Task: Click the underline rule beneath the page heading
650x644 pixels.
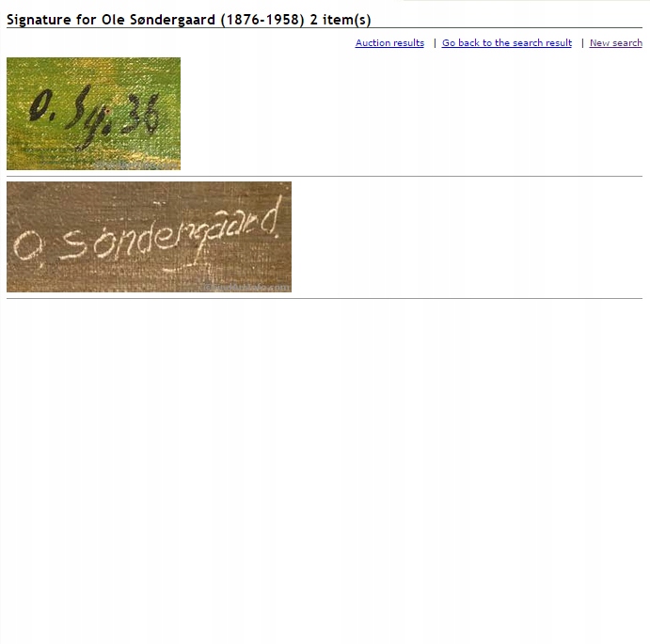Action: [325, 28]
